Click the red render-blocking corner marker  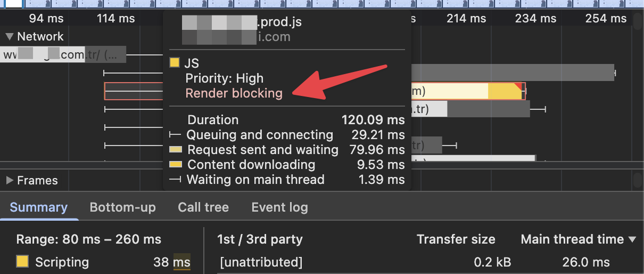click(518, 86)
